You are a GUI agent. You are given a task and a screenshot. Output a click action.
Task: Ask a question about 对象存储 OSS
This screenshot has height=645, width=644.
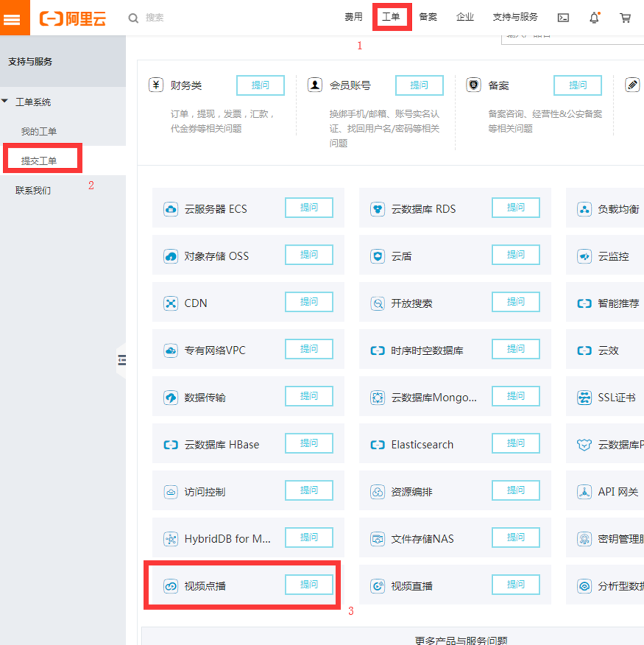tap(309, 255)
